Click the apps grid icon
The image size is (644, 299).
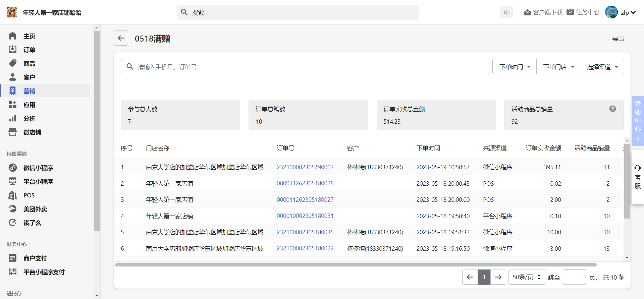tap(13, 105)
